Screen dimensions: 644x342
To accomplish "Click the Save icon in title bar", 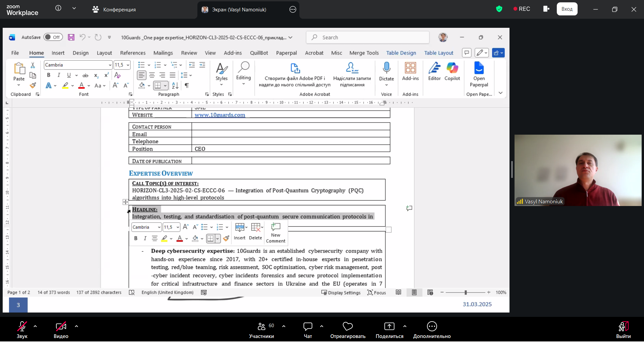I will pyautogui.click(x=71, y=37).
